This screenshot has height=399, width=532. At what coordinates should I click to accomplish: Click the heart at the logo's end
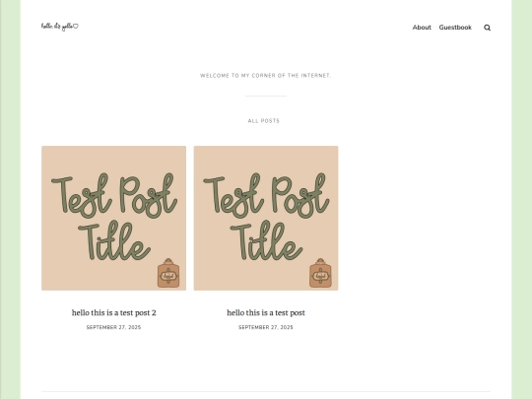pyautogui.click(x=76, y=27)
